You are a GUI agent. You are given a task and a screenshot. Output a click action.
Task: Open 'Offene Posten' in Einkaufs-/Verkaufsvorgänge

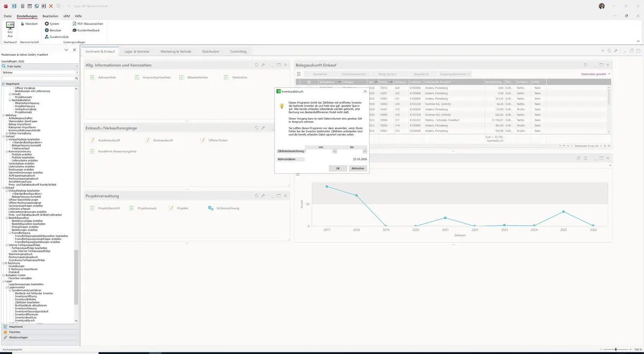pyautogui.click(x=214, y=141)
